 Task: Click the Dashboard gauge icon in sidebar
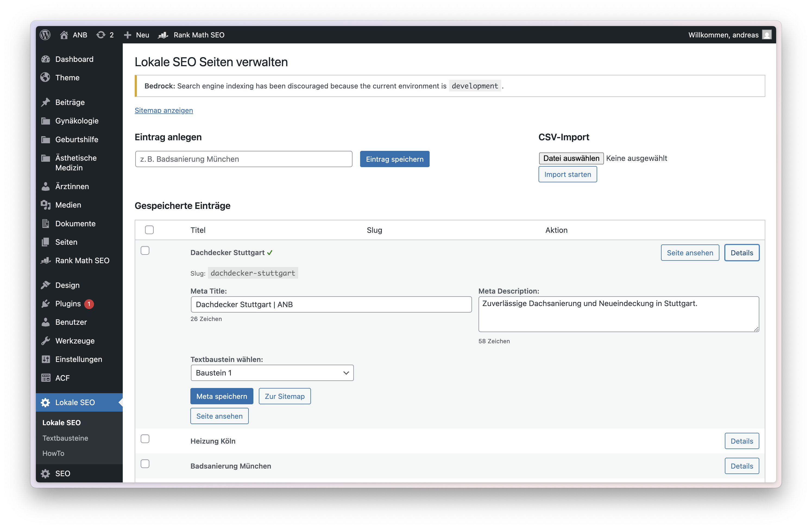click(46, 59)
